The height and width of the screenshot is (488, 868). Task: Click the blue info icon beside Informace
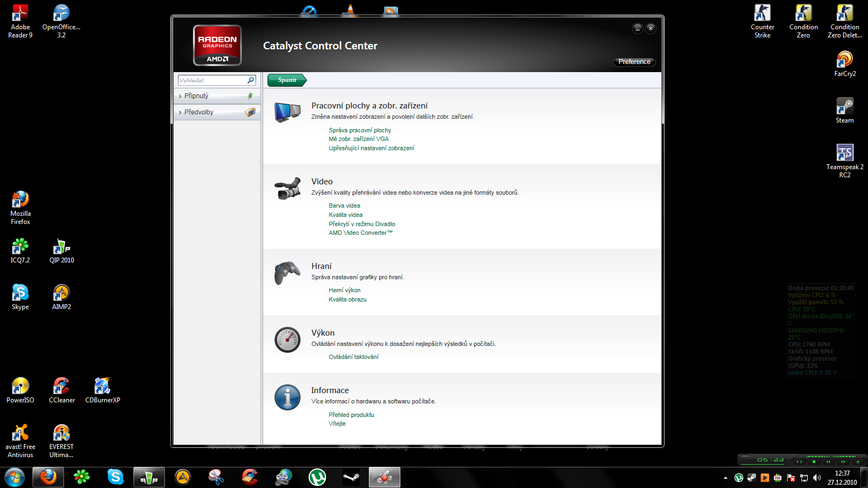coord(288,397)
